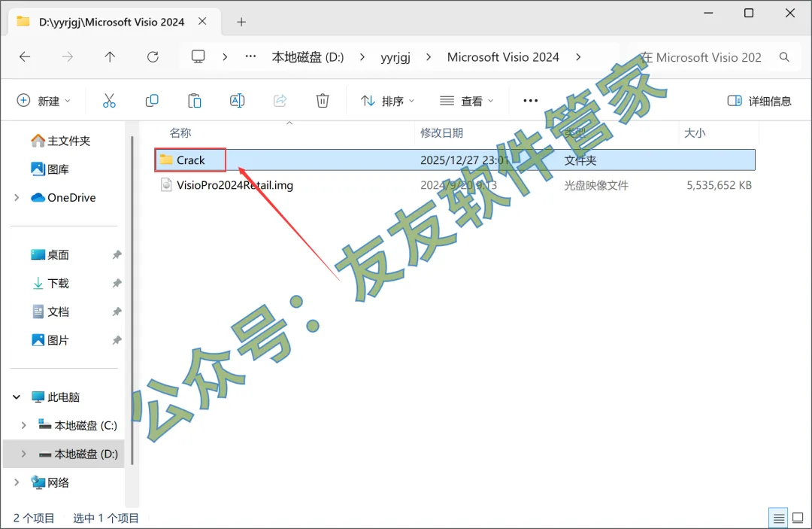Show hidden breadcrumb path with ellipsis
The height and width of the screenshot is (529, 812).
click(250, 56)
